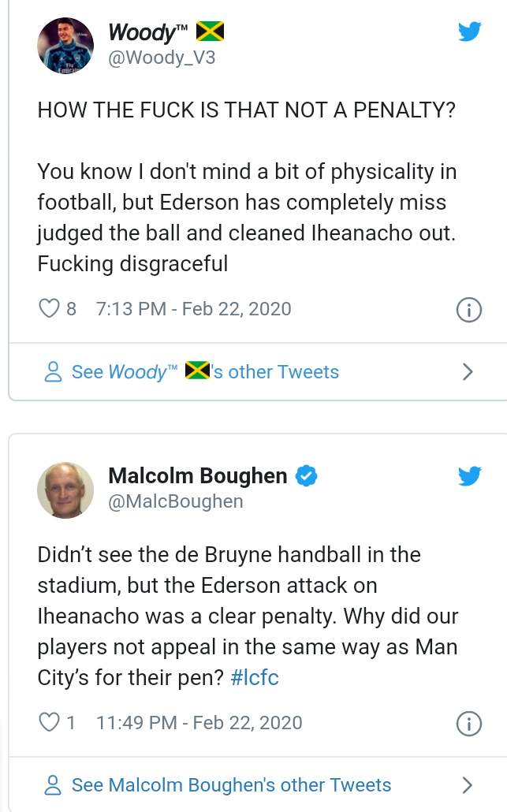Click person icon beside See Malcolm Boughen's tweets
Screen dimensions: 507x812
coord(54,785)
